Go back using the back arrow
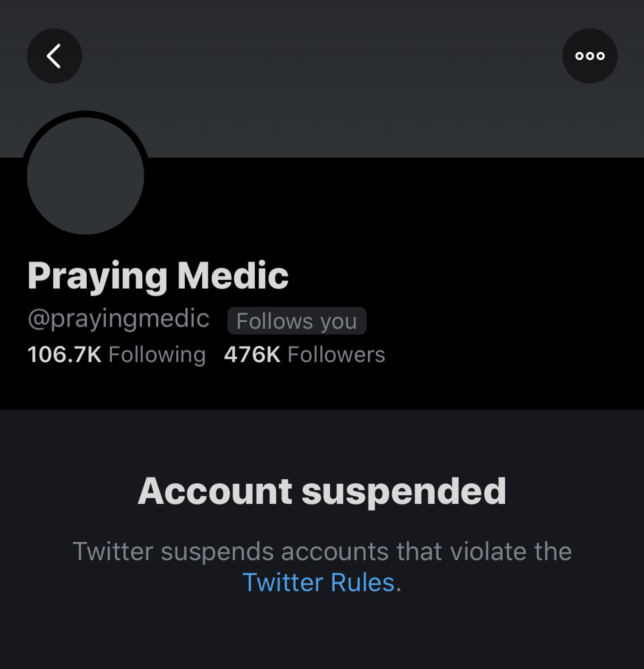 click(x=54, y=56)
